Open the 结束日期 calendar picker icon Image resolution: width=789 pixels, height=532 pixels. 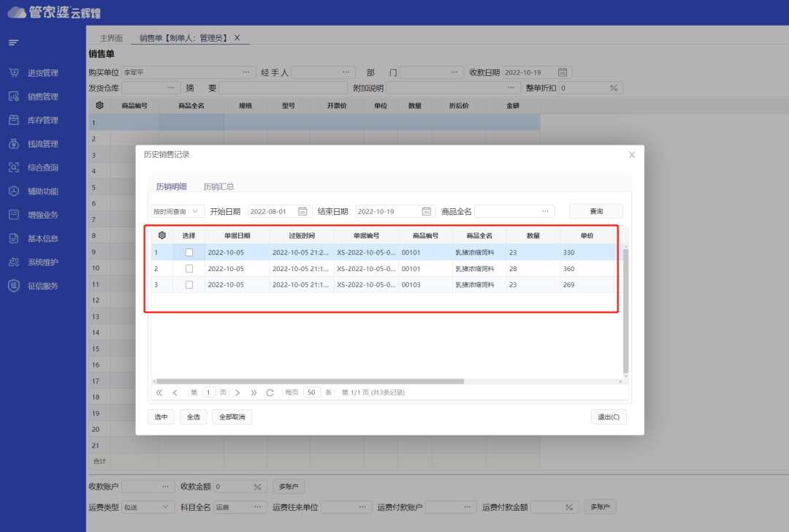(x=427, y=211)
